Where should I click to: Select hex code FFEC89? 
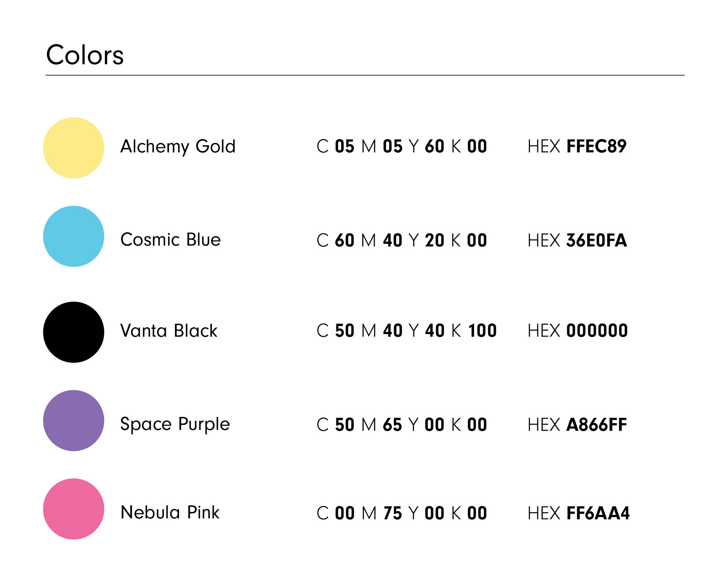point(596,146)
